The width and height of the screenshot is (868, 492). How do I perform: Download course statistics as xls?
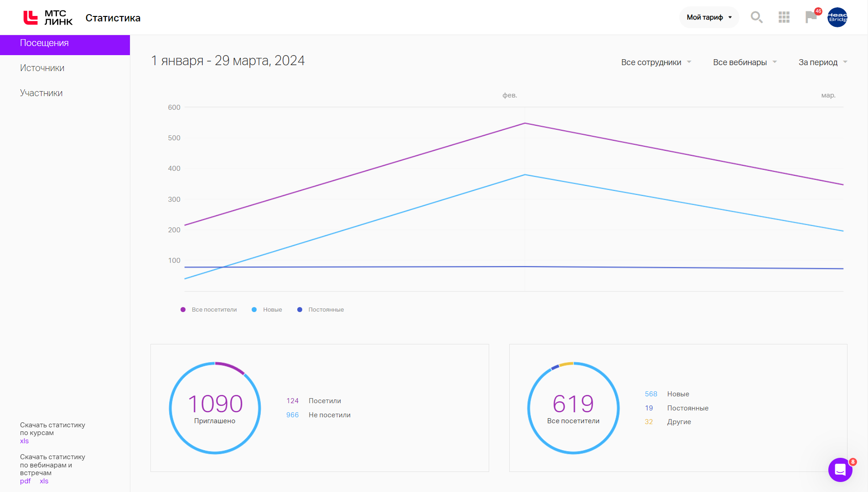click(x=24, y=441)
